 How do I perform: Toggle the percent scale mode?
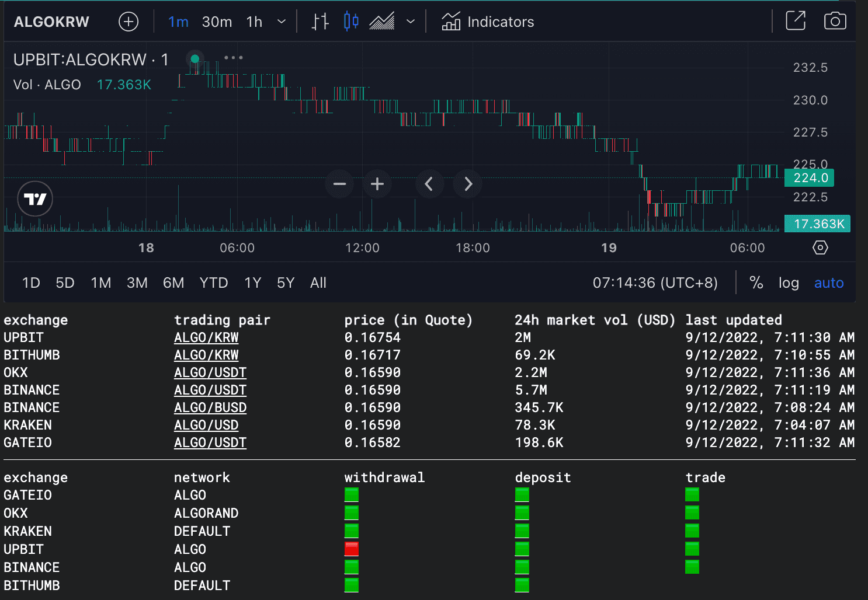pos(756,283)
